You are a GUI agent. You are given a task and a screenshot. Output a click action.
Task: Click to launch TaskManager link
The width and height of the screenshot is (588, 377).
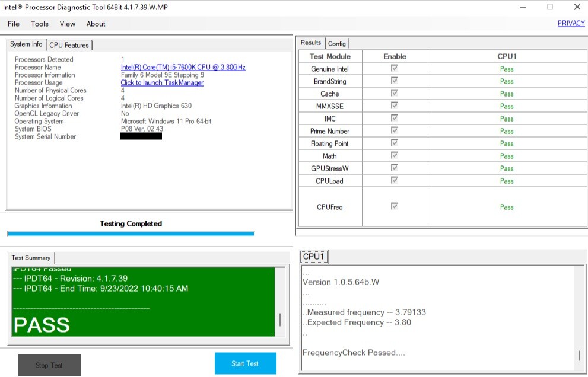[162, 82]
